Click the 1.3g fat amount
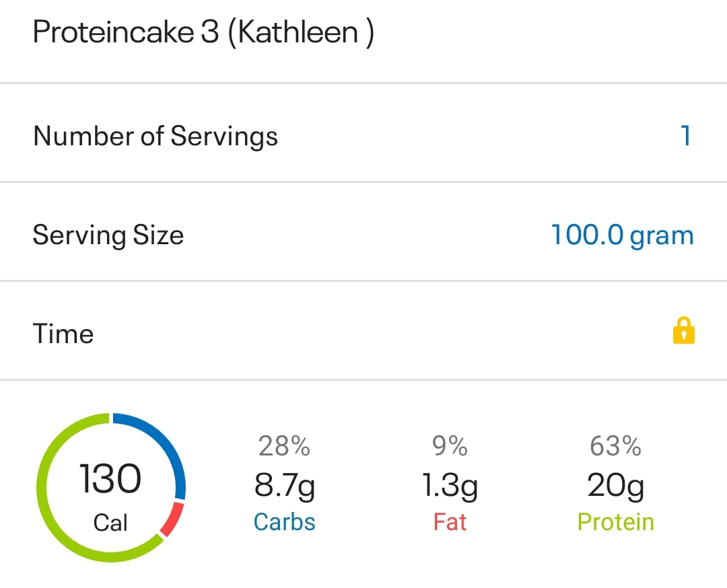 click(x=450, y=484)
